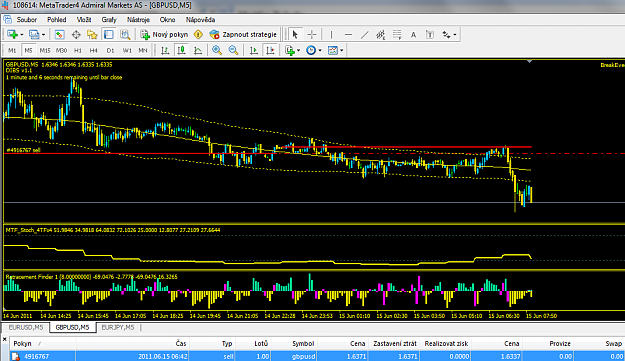Click the #4916767 sell order line label
Screen dimensions: 625x361
[x=24, y=150]
